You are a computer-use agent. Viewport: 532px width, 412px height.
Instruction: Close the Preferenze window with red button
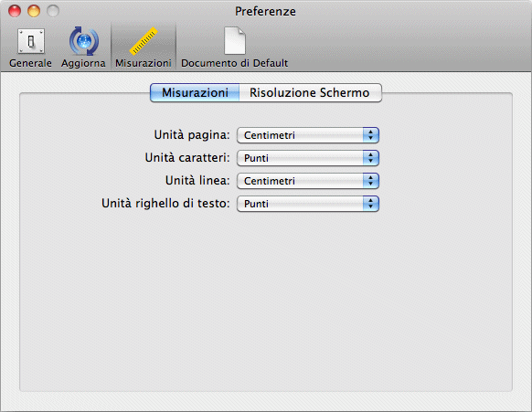tap(15, 11)
